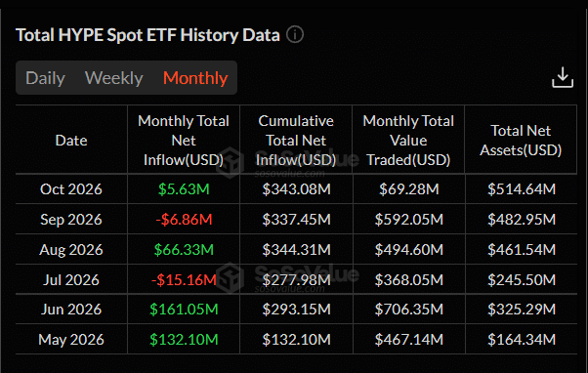Image resolution: width=588 pixels, height=373 pixels.
Task: Click the Cumulative Total Net Inflow header
Action: click(x=296, y=141)
